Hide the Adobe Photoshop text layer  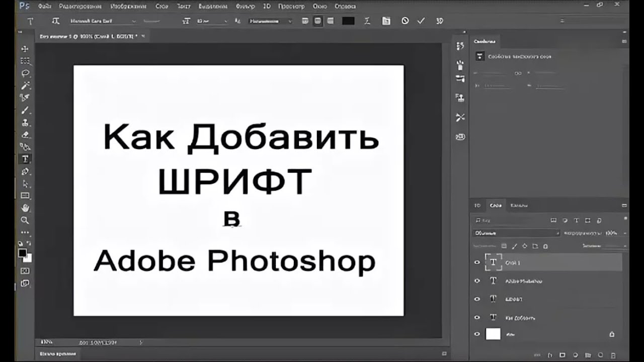(x=477, y=281)
